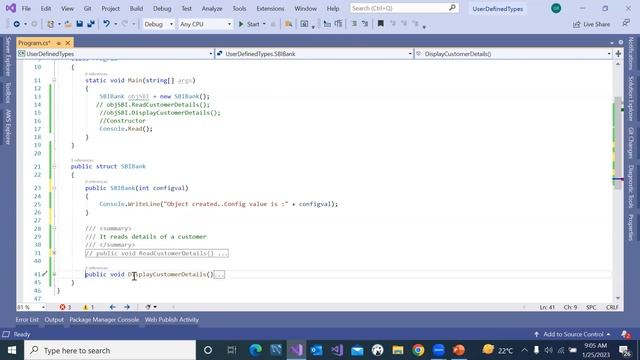Toggle the pin on Program.cs tab
The width and height of the screenshot is (640, 360).
pos(59,43)
